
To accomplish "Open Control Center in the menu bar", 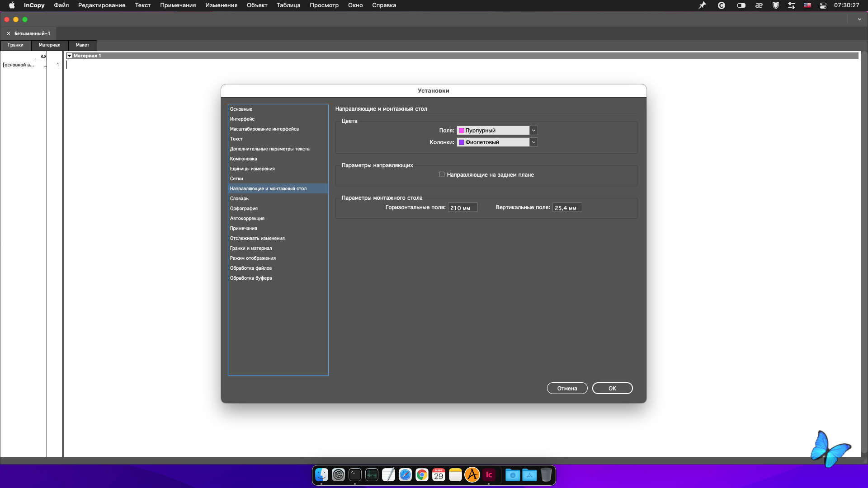I will click(823, 5).
